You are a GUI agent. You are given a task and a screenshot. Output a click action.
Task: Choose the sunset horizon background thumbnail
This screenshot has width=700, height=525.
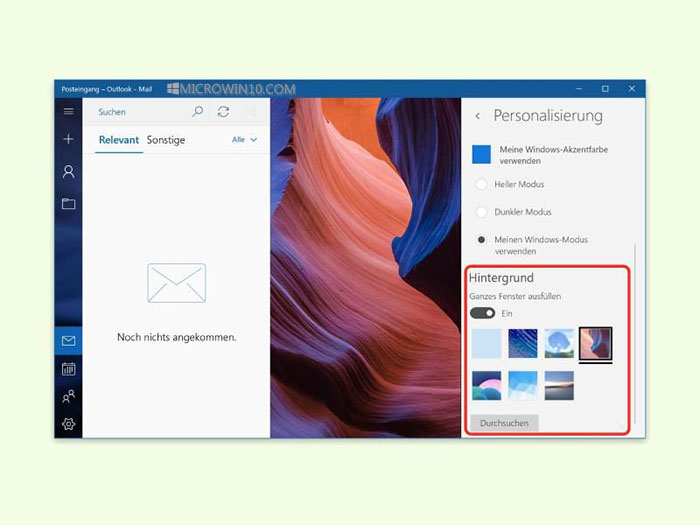(559, 386)
